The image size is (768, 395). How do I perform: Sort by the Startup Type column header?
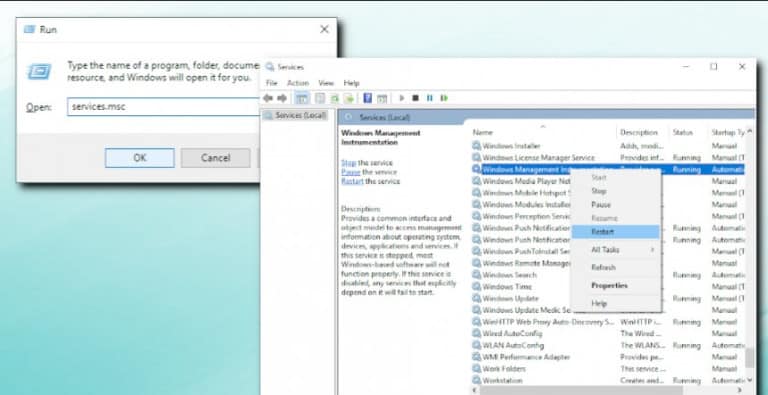727,132
